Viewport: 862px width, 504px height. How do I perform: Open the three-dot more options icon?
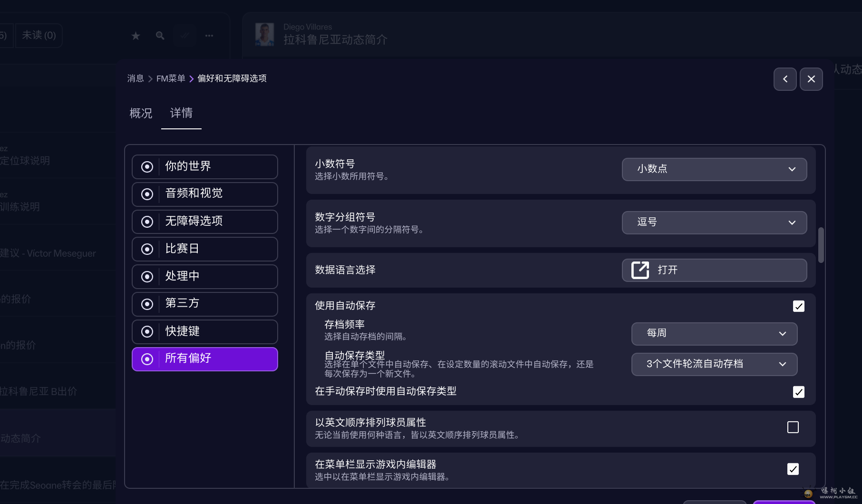point(209,36)
